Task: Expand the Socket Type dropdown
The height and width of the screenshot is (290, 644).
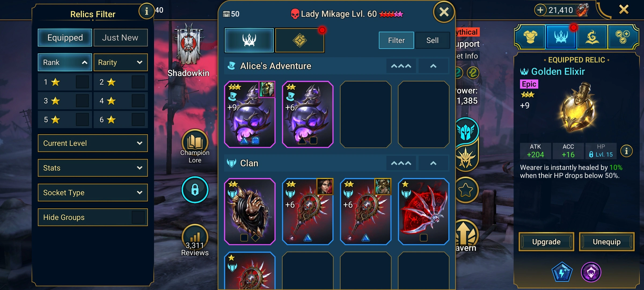Action: tap(93, 193)
